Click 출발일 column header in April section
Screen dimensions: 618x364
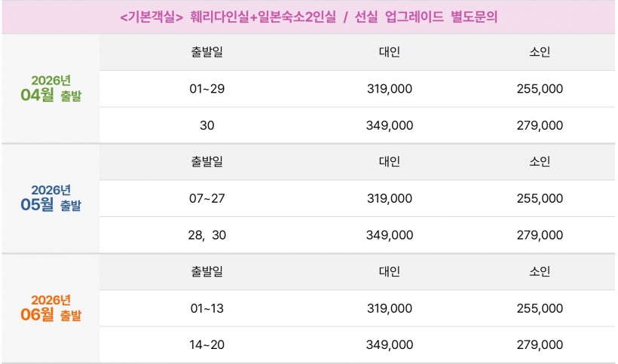tap(207, 52)
